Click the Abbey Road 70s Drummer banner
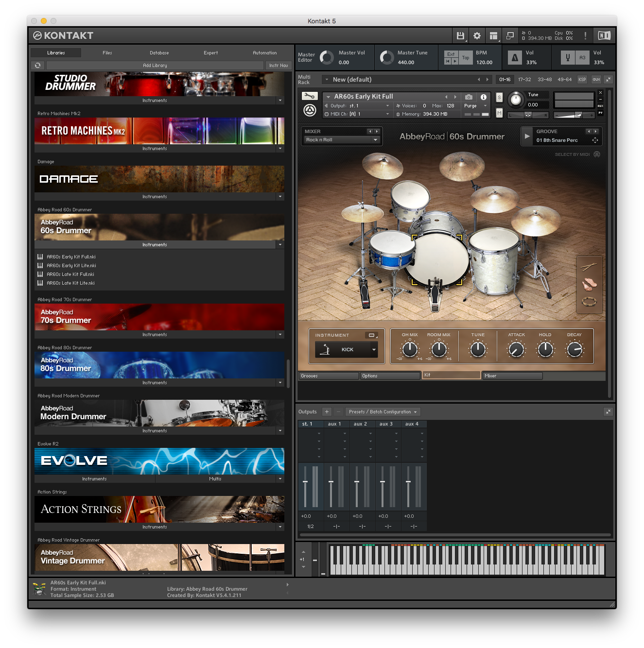 [x=159, y=317]
